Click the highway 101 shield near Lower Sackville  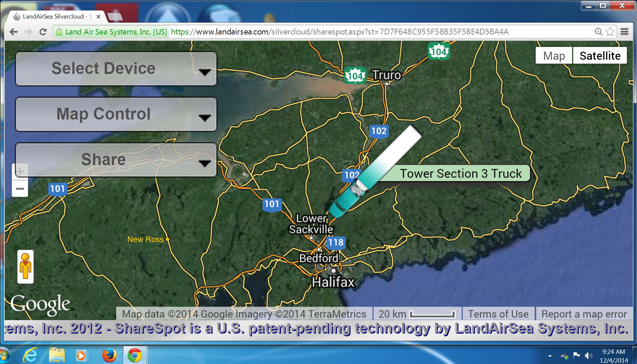pos(272,204)
